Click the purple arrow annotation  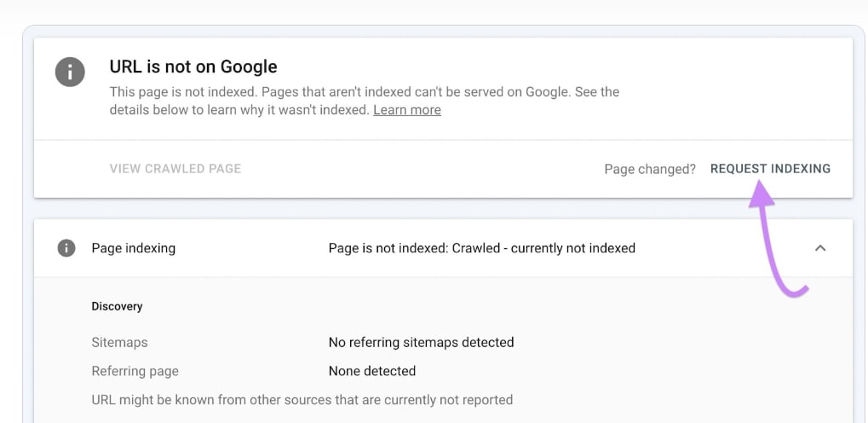click(774, 239)
